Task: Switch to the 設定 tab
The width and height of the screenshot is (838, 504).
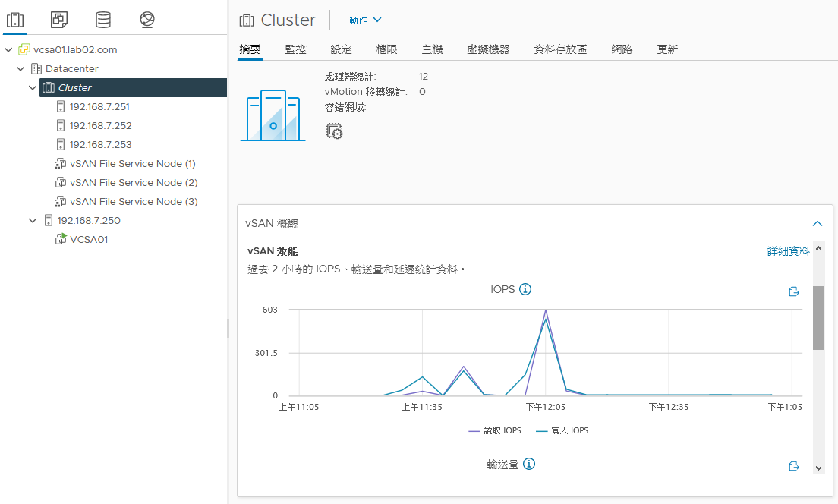Action: pyautogui.click(x=341, y=49)
